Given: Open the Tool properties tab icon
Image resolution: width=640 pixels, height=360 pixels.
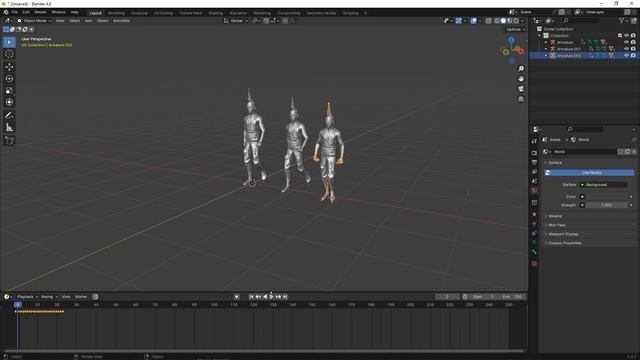Looking at the screenshot, I should [x=534, y=141].
